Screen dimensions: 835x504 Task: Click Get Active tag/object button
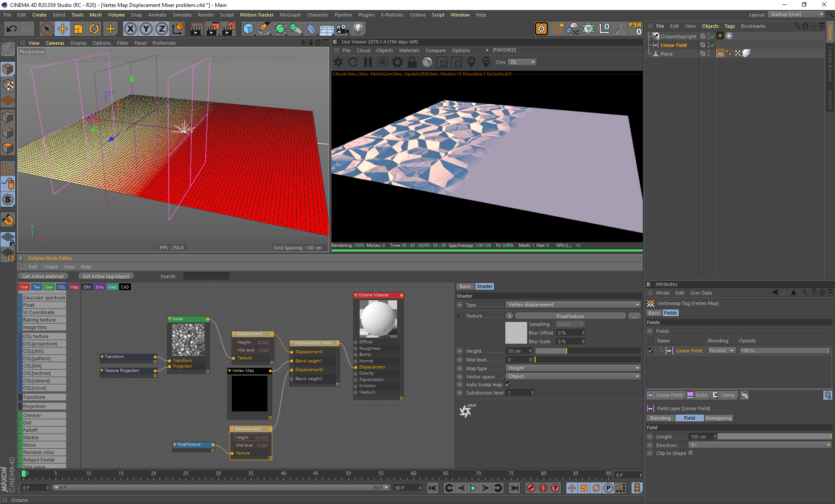coord(106,276)
